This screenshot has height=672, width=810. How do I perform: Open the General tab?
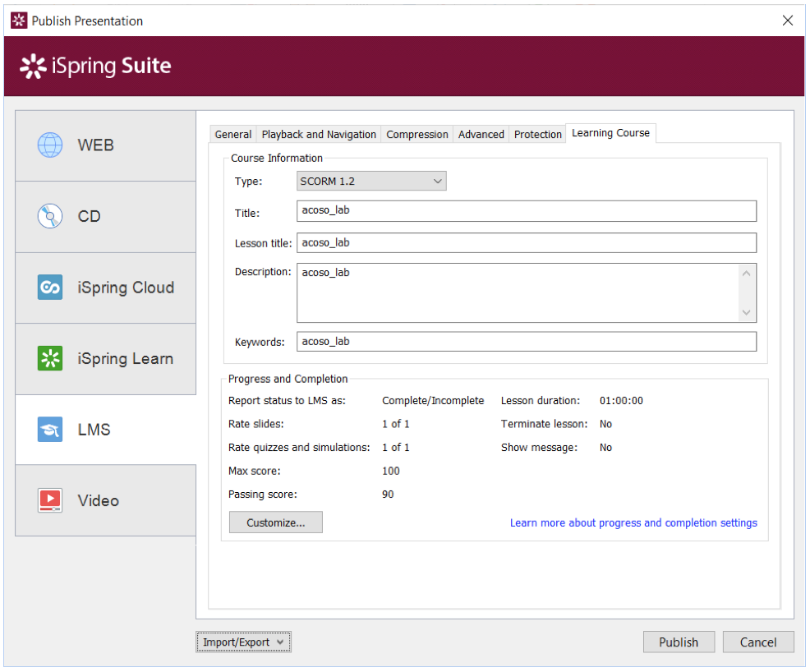click(x=233, y=134)
